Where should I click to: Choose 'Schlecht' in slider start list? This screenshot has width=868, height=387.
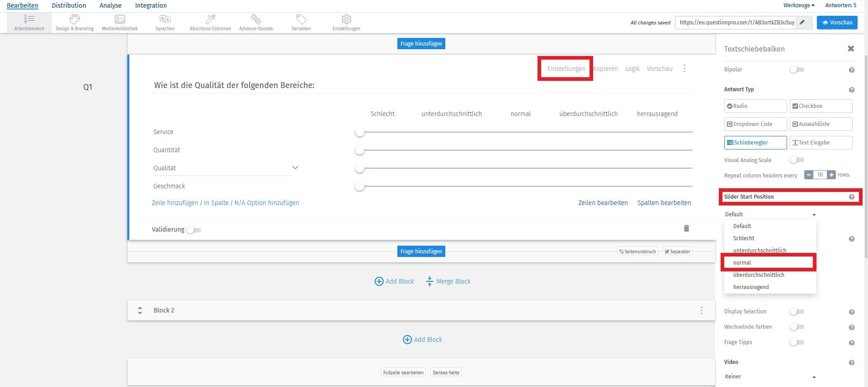pos(770,238)
